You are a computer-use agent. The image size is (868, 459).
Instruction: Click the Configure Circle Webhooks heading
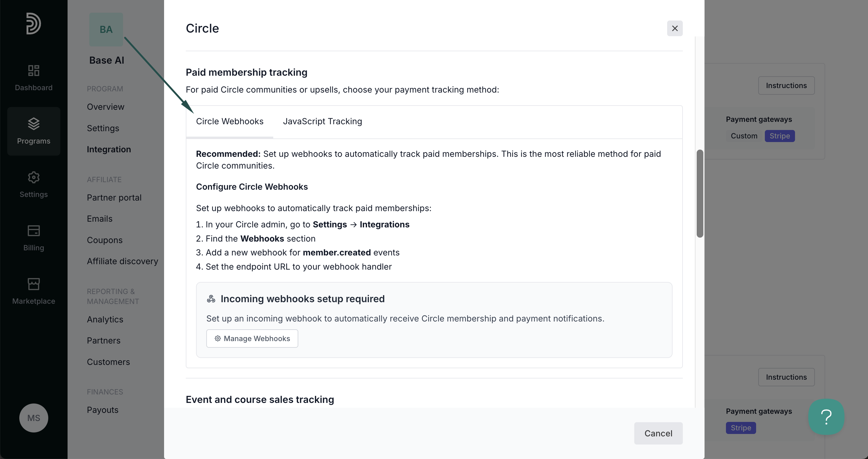pyautogui.click(x=252, y=187)
